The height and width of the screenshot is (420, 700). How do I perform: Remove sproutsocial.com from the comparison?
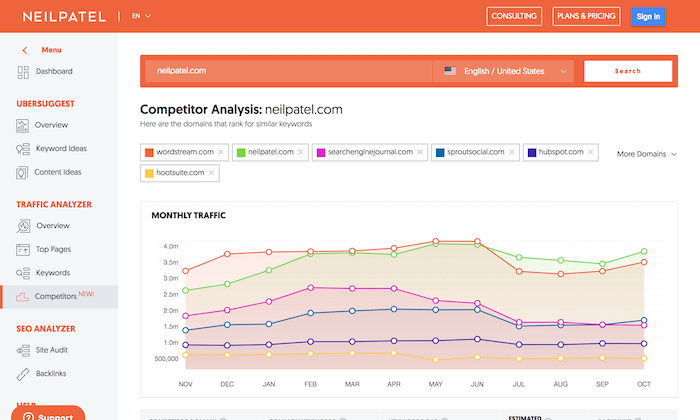pyautogui.click(x=512, y=153)
